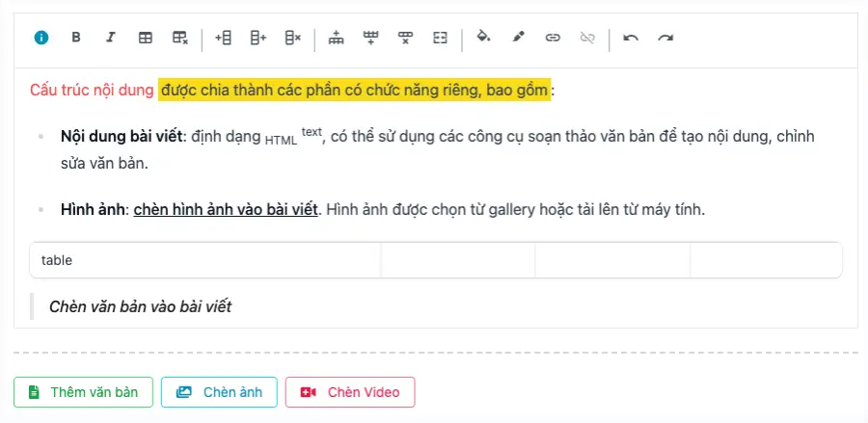Click the text 'sửa văn bản.'
868x423 pixels.
coord(104,165)
